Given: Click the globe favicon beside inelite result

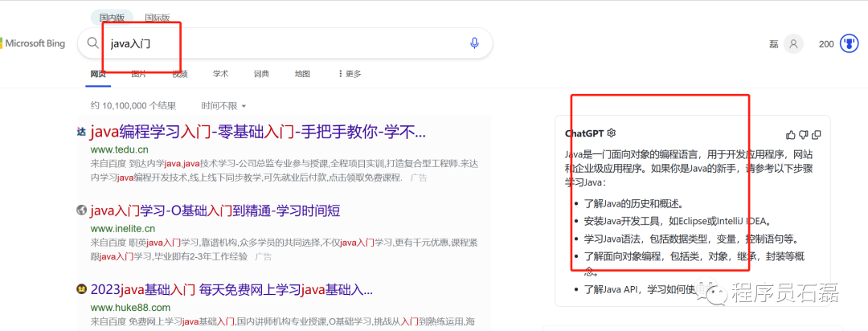Looking at the screenshot, I should [81, 210].
